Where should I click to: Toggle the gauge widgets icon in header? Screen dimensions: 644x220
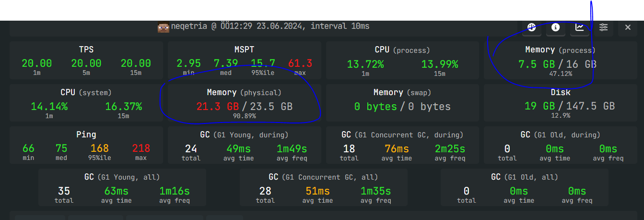532,27
